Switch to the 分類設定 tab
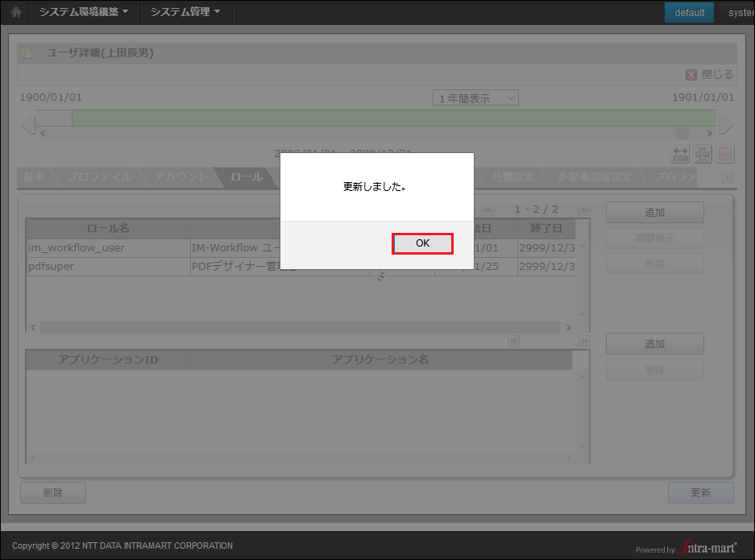 click(x=512, y=176)
